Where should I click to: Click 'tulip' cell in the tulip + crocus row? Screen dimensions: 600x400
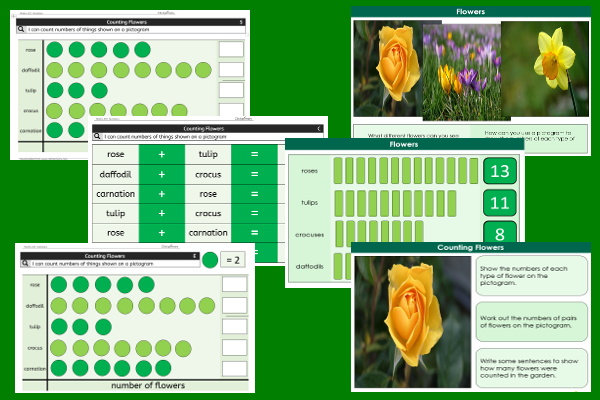click(x=116, y=213)
